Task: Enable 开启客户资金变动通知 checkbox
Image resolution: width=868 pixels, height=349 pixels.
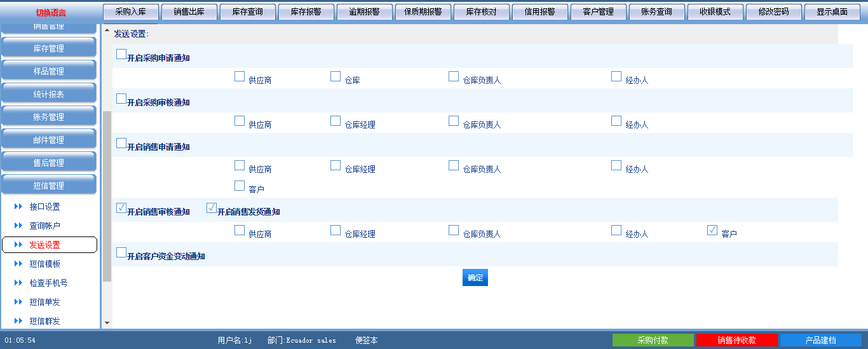Action: pos(121,252)
